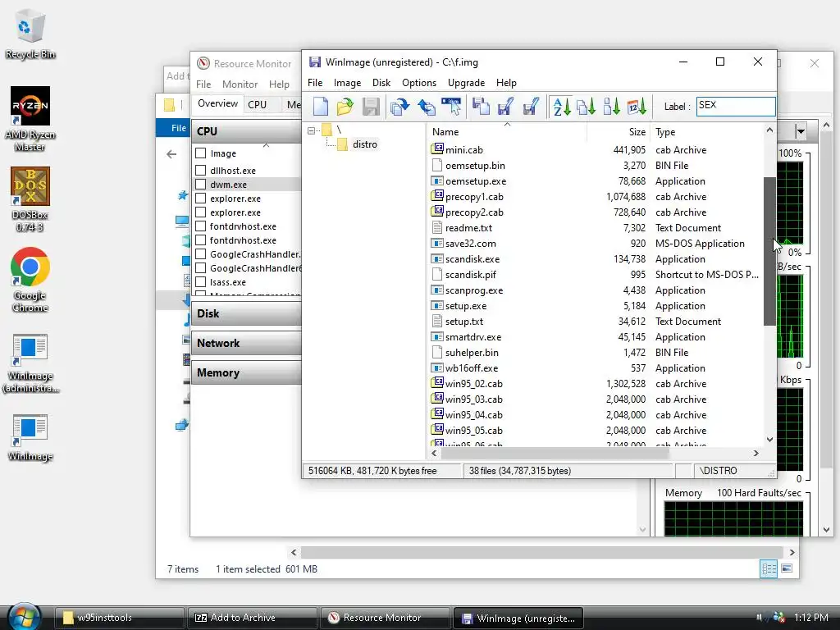
Task: Click the Explorer back arrow
Action: click(x=171, y=154)
